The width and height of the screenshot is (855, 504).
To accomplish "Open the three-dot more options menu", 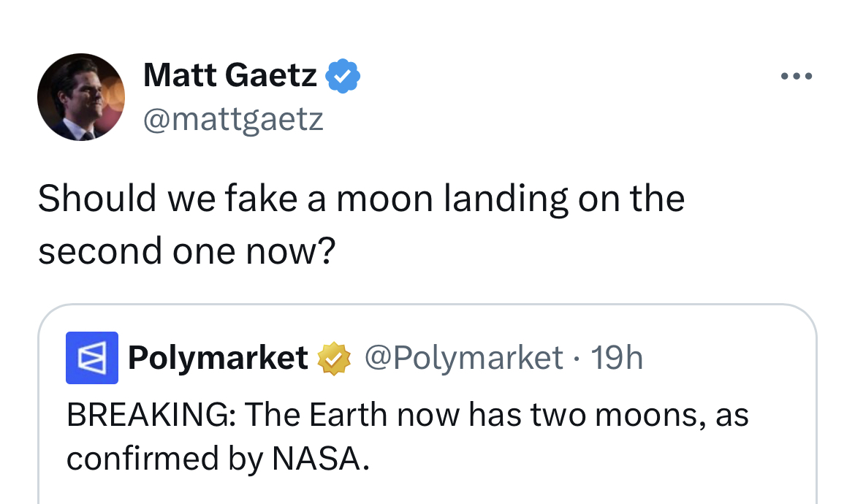I will pyautogui.click(x=796, y=77).
